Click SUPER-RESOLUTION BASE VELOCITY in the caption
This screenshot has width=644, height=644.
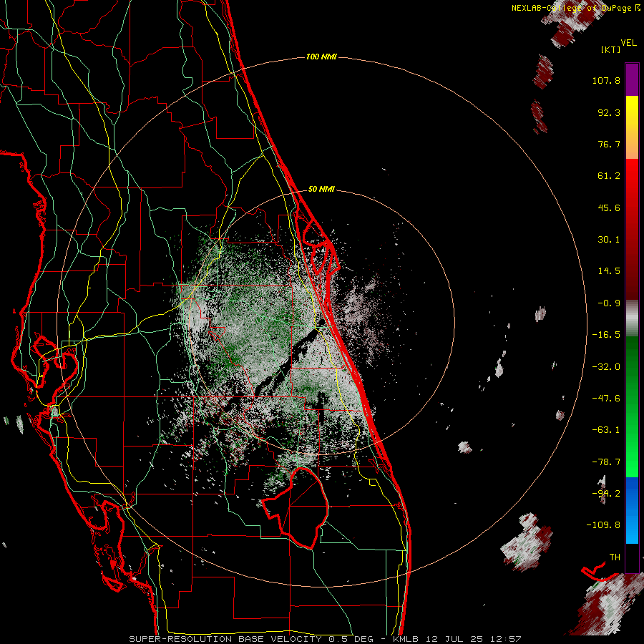(x=225, y=639)
